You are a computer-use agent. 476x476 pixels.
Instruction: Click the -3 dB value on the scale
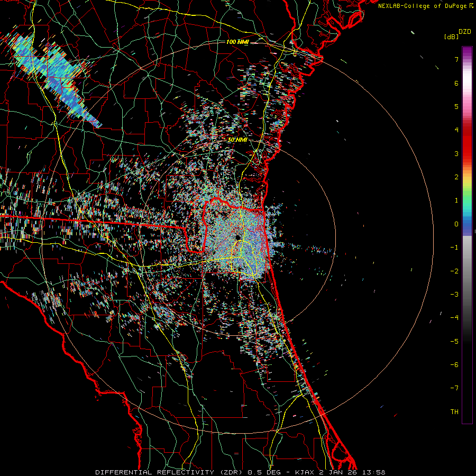tap(454, 295)
